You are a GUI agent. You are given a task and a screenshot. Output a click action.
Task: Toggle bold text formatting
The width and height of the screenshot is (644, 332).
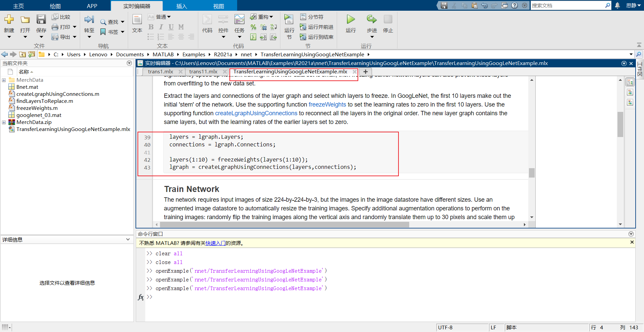[x=151, y=27]
